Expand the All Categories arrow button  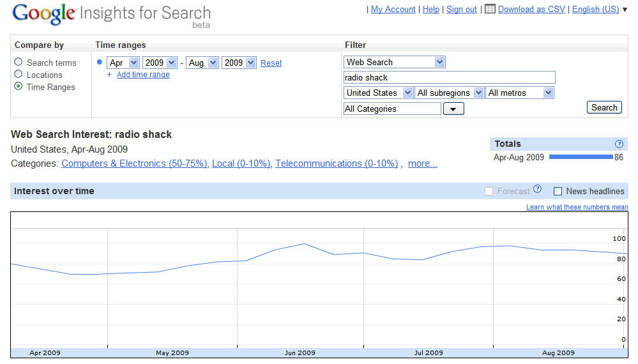[x=453, y=109]
